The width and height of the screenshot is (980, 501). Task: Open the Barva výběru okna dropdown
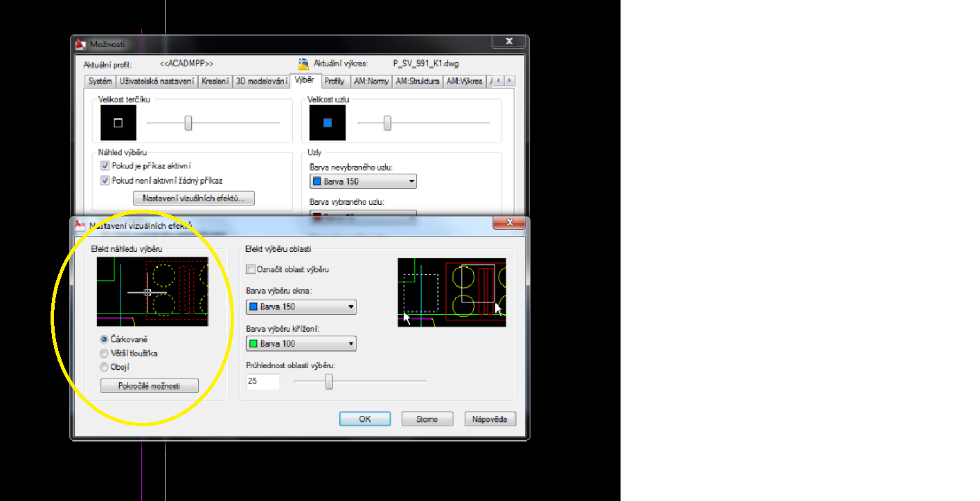point(301,307)
